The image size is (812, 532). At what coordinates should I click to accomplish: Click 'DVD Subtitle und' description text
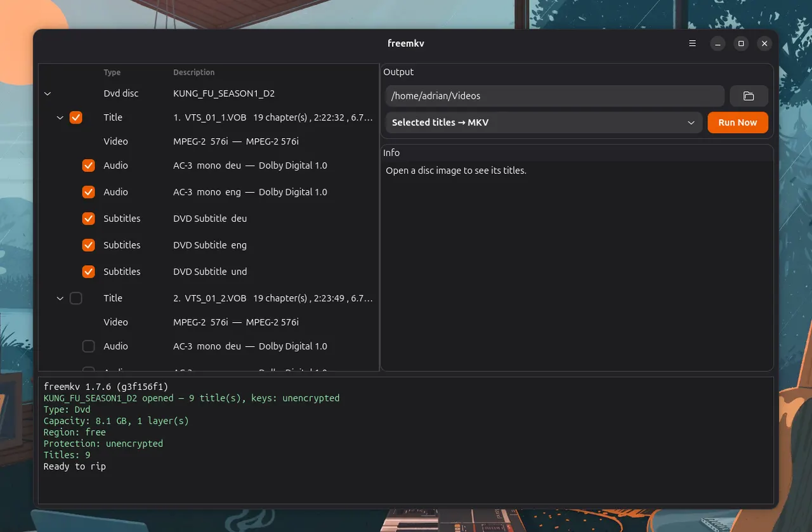(210, 271)
